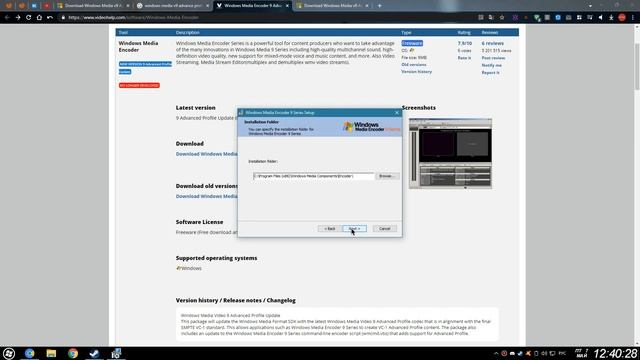Image resolution: width=640 pixels, height=360 pixels.
Task: Click the pinned red YouTube tab
Action: (47, 6)
